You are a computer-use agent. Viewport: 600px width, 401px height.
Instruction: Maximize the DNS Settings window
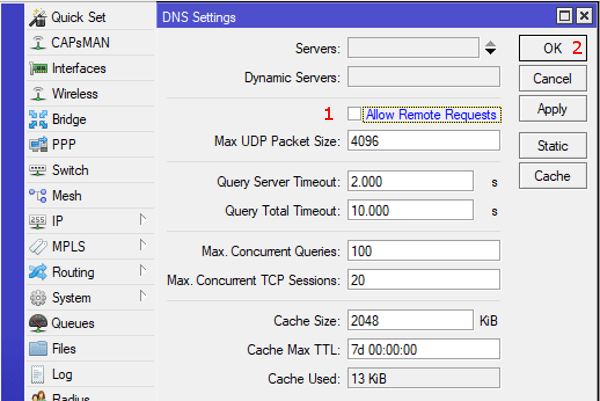(x=564, y=16)
